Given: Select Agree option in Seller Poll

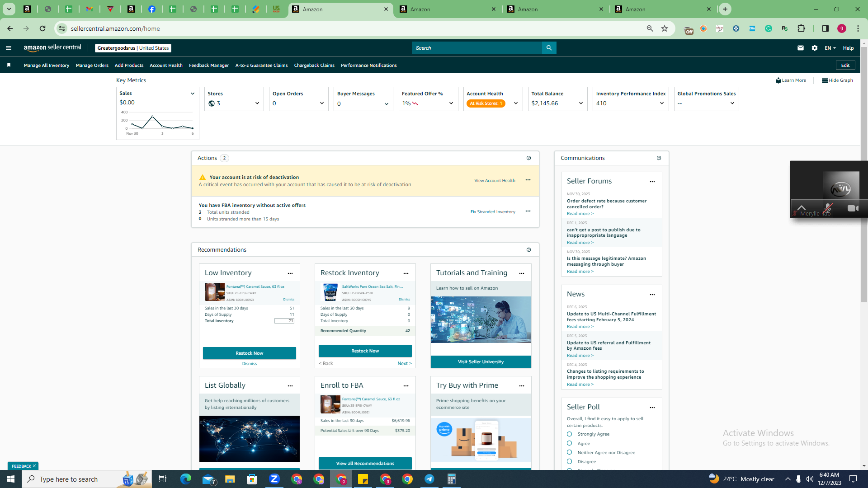Looking at the screenshot, I should click(570, 443).
